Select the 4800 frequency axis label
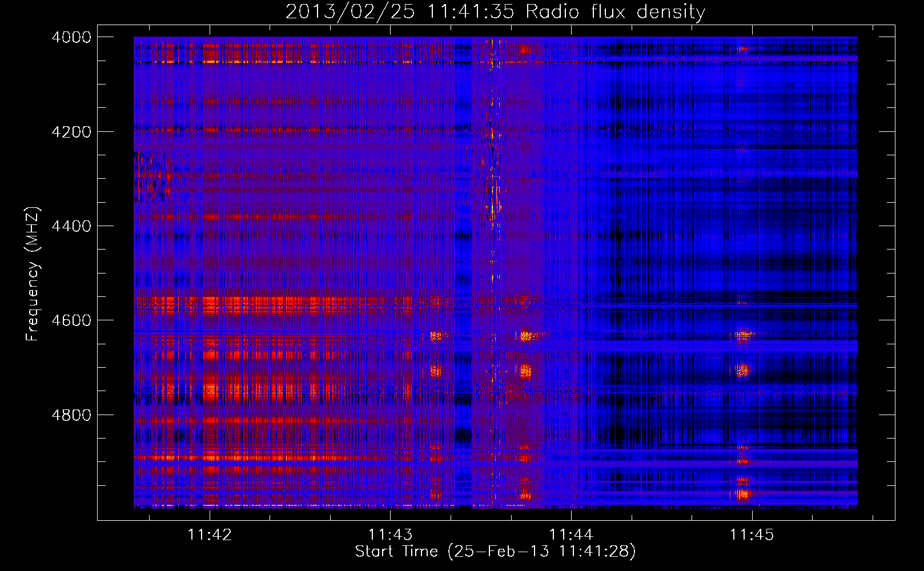The image size is (924, 571). coord(71,415)
